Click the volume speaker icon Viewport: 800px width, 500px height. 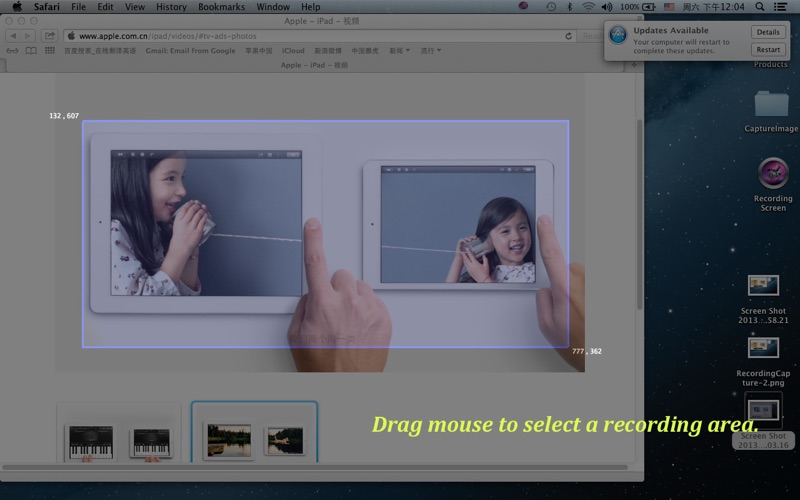(x=606, y=7)
